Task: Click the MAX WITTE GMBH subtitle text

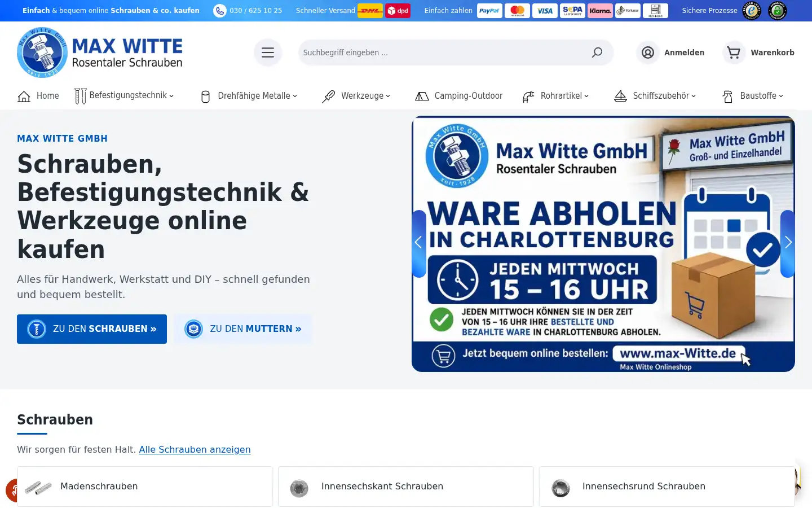Action: click(62, 138)
